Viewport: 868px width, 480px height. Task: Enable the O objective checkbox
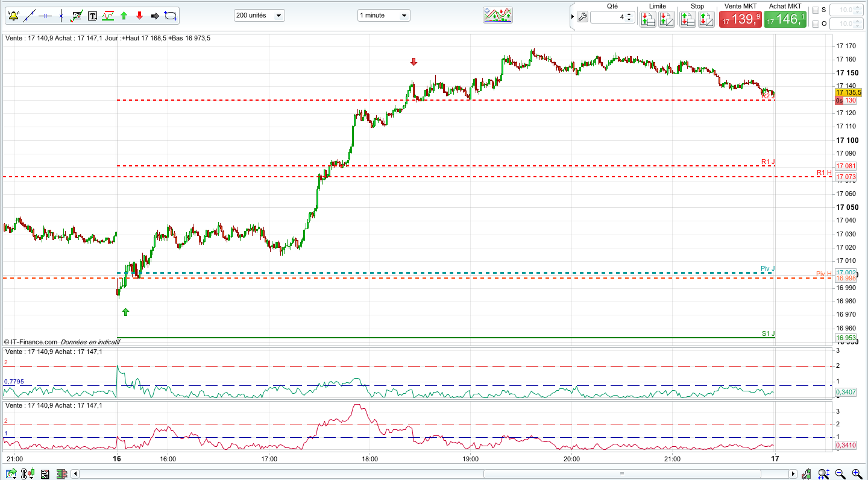pyautogui.click(x=816, y=24)
